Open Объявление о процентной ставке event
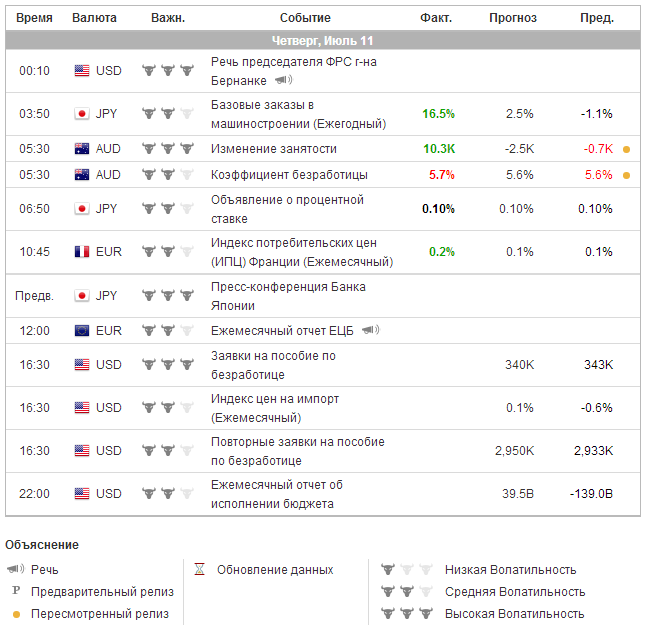The width and height of the screenshot is (647, 630). pyautogui.click(x=287, y=209)
